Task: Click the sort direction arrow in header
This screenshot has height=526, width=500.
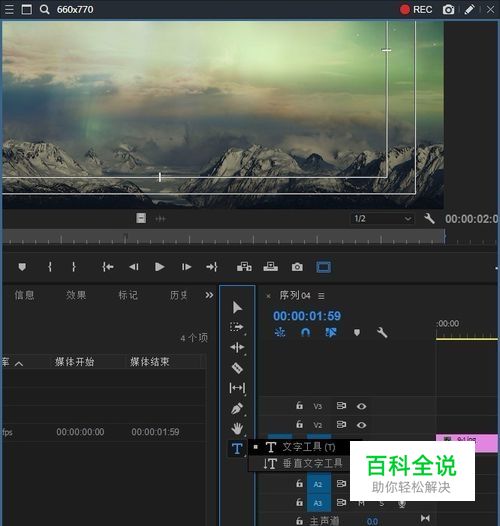Action: [19, 363]
